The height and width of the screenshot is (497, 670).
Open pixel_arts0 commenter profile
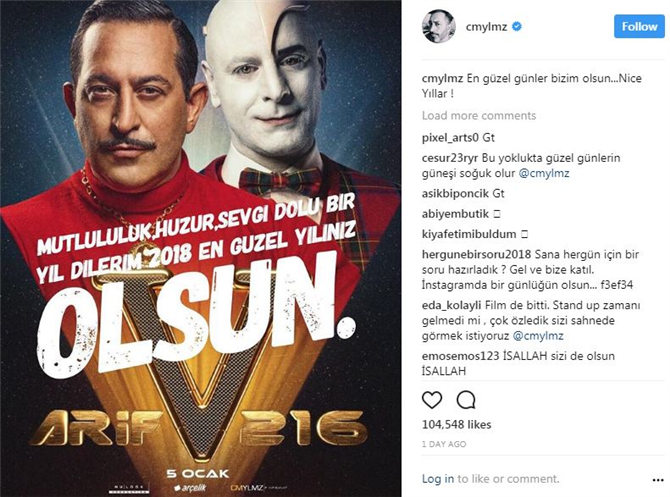point(450,138)
